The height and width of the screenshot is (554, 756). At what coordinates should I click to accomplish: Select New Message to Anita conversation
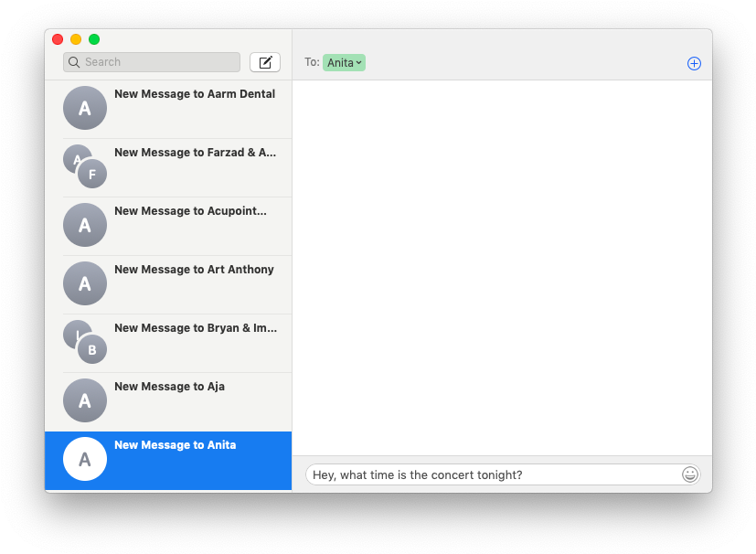[175, 445]
